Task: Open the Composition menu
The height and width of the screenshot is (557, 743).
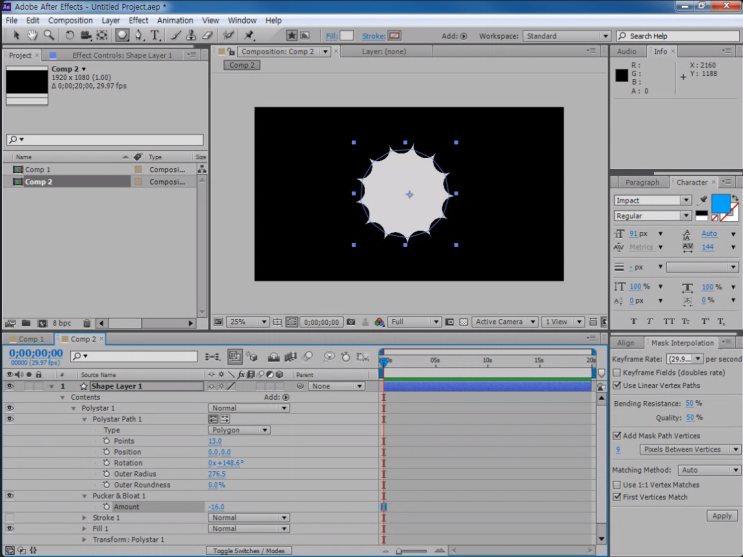Action: tap(70, 20)
